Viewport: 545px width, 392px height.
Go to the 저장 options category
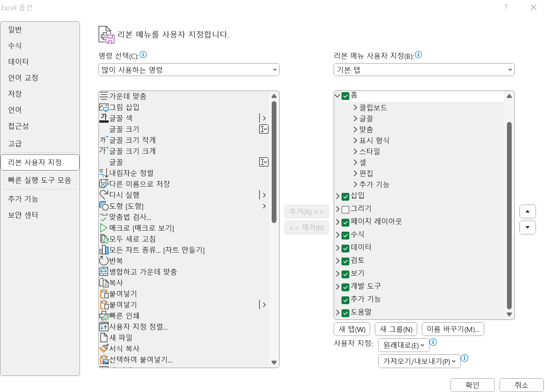(x=40, y=94)
